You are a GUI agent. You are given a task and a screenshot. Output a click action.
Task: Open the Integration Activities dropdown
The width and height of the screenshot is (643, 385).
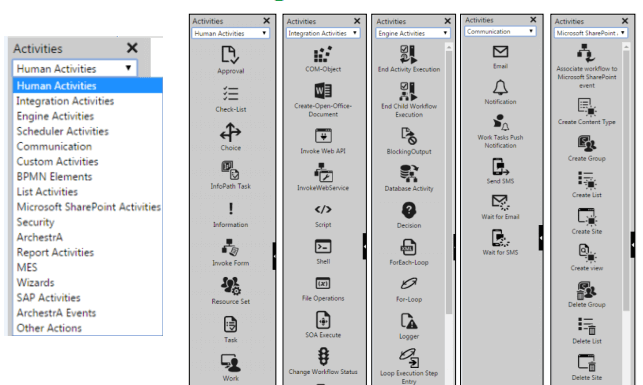323,33
